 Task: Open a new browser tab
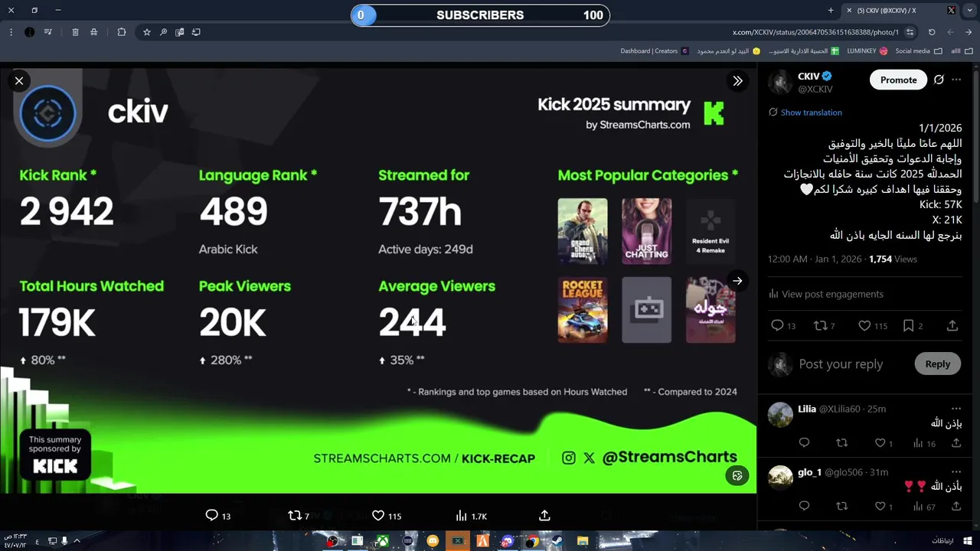click(831, 10)
